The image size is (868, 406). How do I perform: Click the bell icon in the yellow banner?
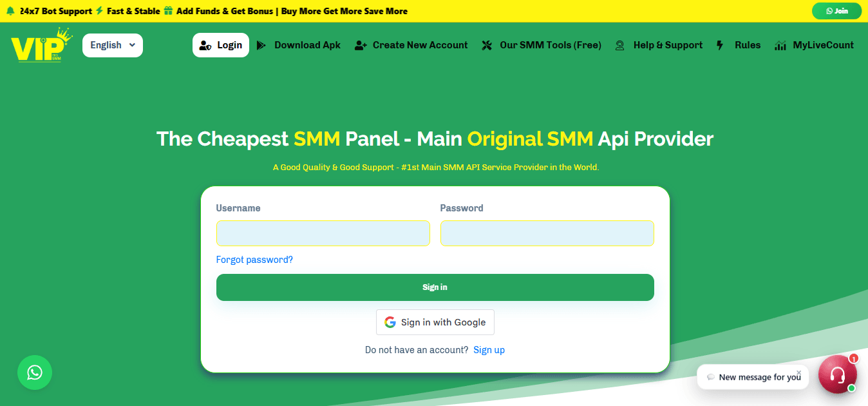10,11
